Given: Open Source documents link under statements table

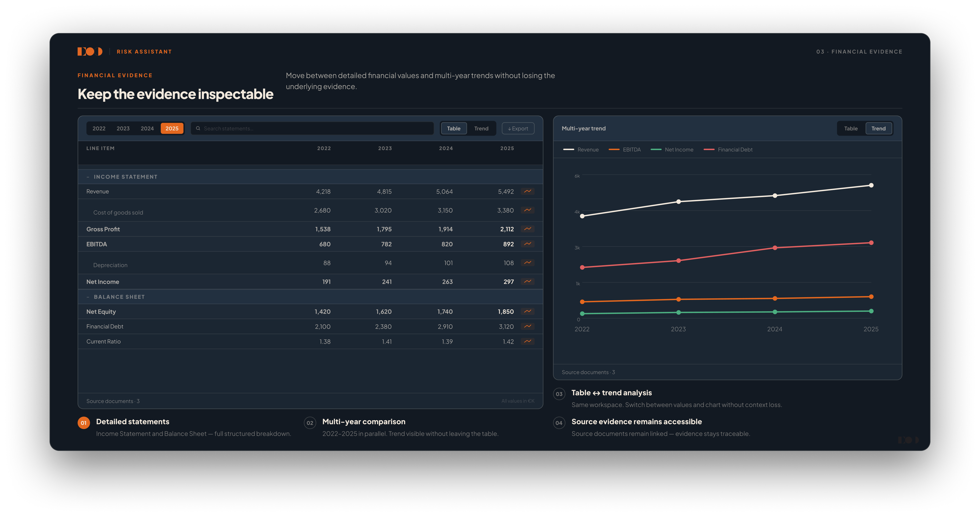Looking at the screenshot, I should click(113, 401).
